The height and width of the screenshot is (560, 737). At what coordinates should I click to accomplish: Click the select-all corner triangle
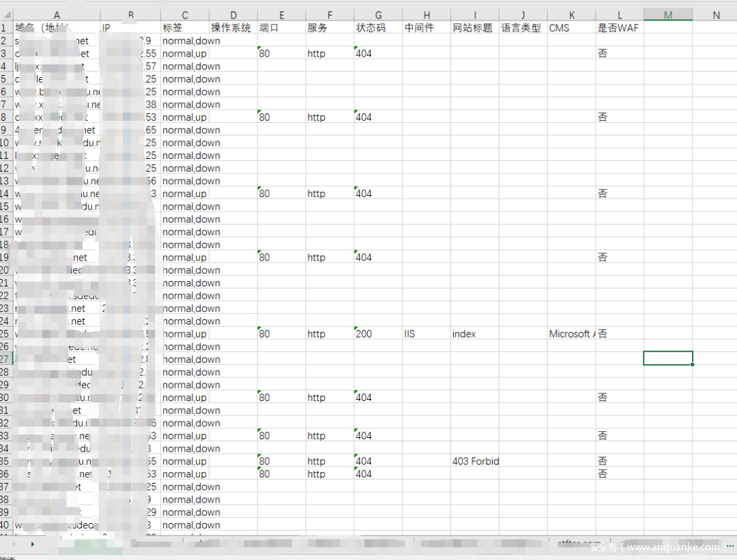coord(7,14)
